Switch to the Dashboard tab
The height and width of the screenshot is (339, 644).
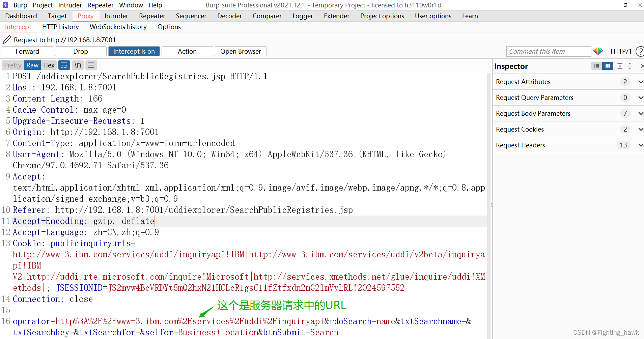[21, 16]
